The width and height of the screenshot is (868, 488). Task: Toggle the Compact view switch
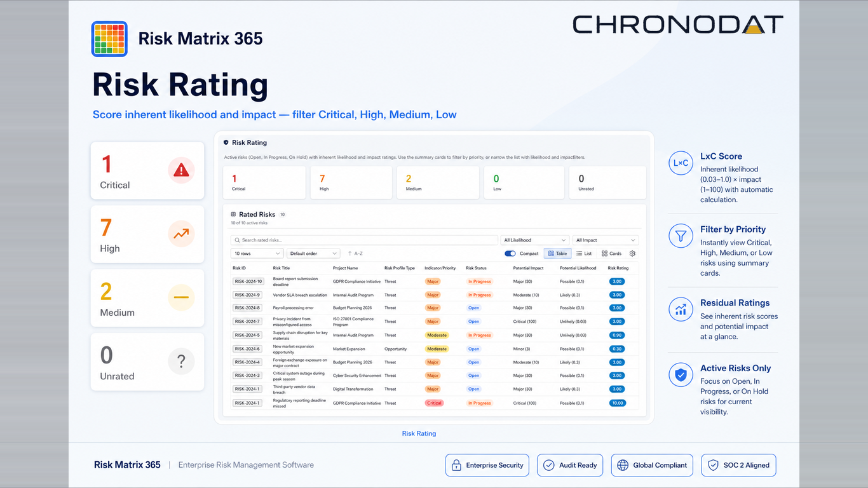tap(510, 254)
